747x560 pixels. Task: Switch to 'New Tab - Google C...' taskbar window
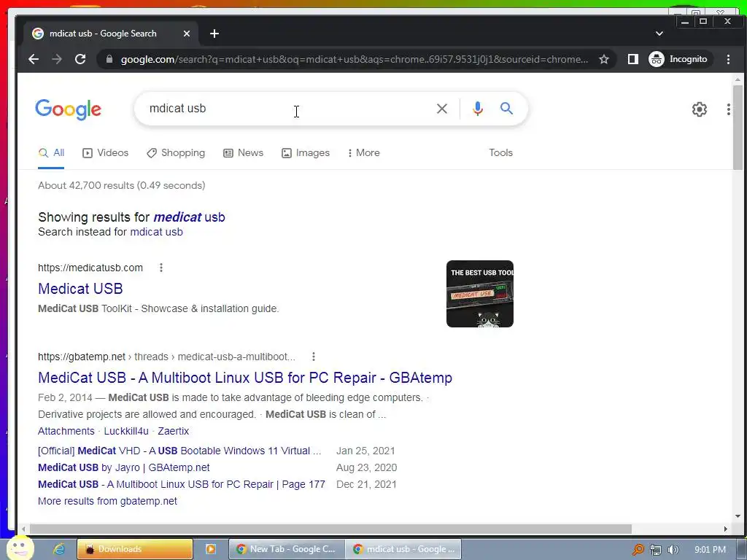pyautogui.click(x=287, y=549)
